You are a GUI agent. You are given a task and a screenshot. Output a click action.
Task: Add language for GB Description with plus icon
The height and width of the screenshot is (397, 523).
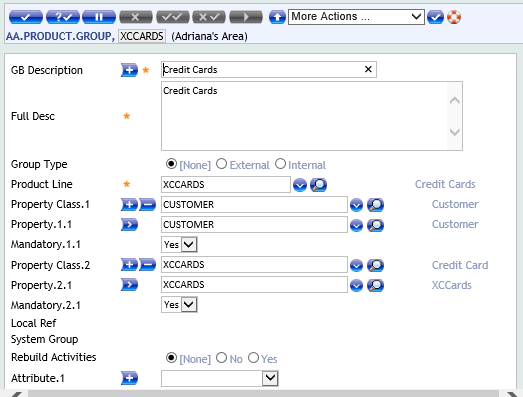pos(129,70)
